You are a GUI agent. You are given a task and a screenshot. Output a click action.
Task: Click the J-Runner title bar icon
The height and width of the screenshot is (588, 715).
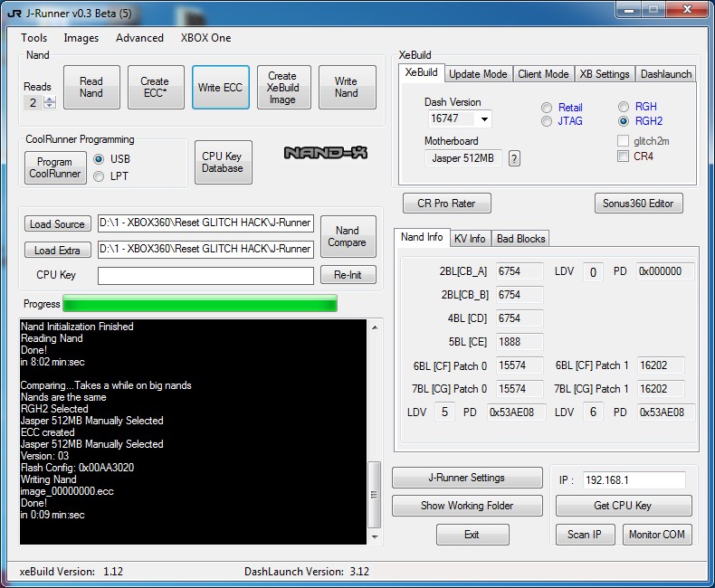(14, 12)
